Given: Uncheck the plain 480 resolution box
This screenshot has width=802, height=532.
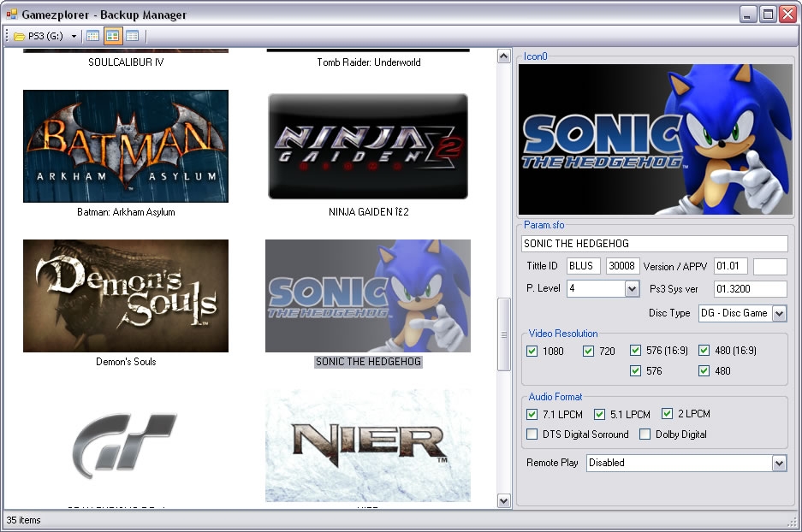Looking at the screenshot, I should (x=704, y=370).
